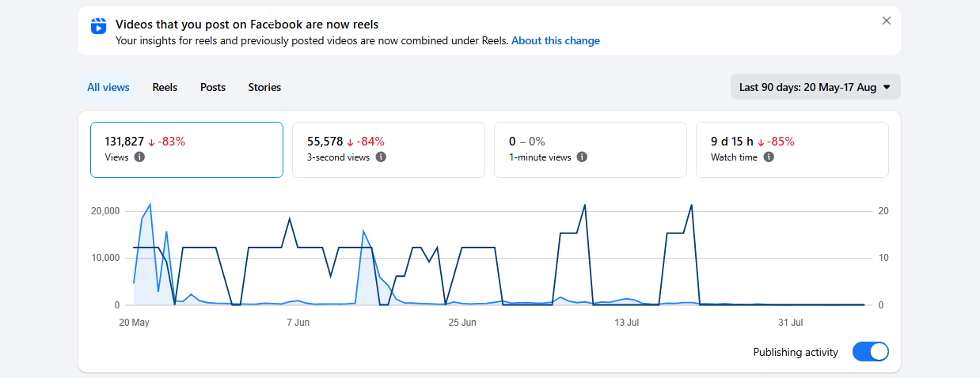Click the 13 Jul date on chart axis
This screenshot has width=980, height=378.
pos(627,323)
